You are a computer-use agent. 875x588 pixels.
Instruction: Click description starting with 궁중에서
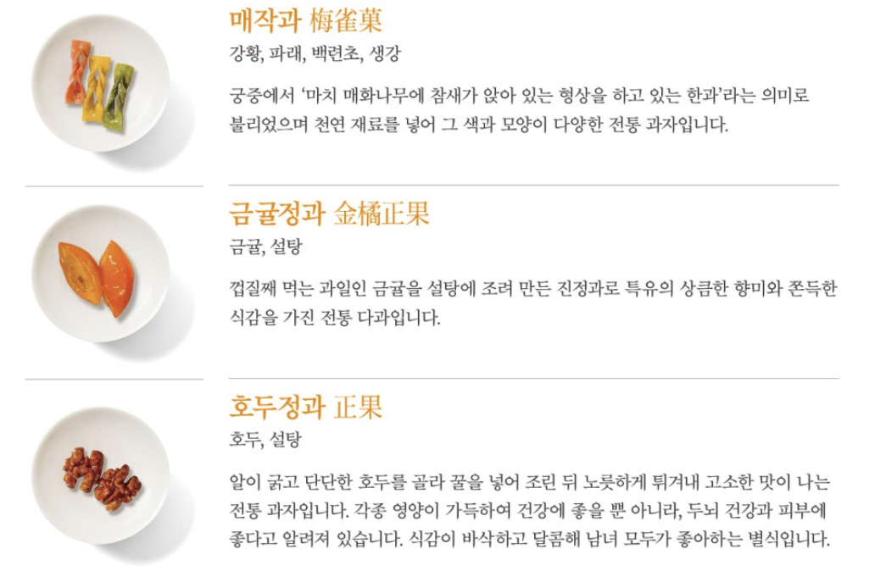(x=519, y=110)
